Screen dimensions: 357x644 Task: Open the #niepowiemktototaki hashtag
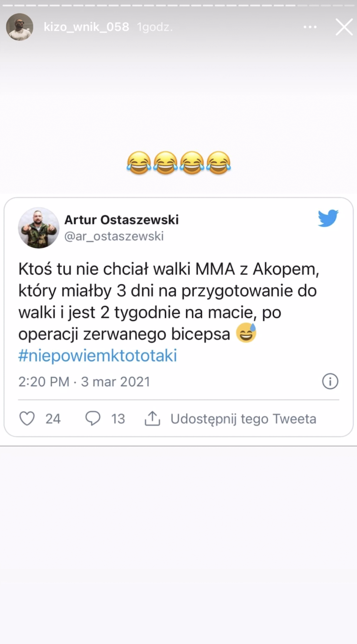98,356
